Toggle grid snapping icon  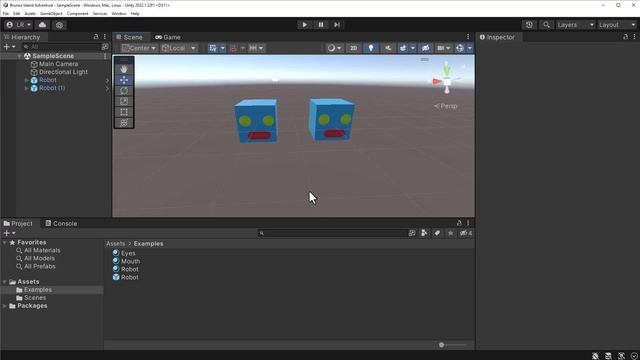[233, 48]
